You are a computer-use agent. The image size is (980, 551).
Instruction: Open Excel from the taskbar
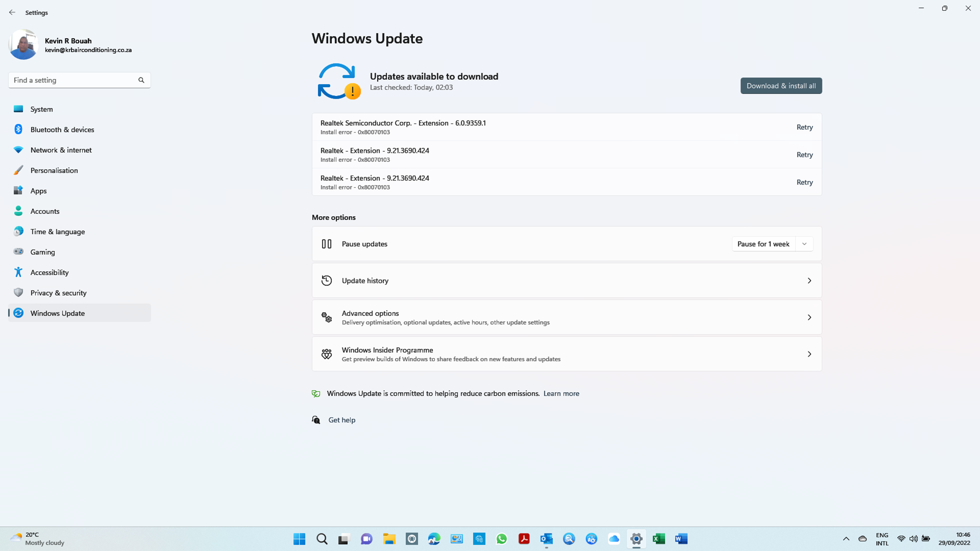tap(658, 538)
